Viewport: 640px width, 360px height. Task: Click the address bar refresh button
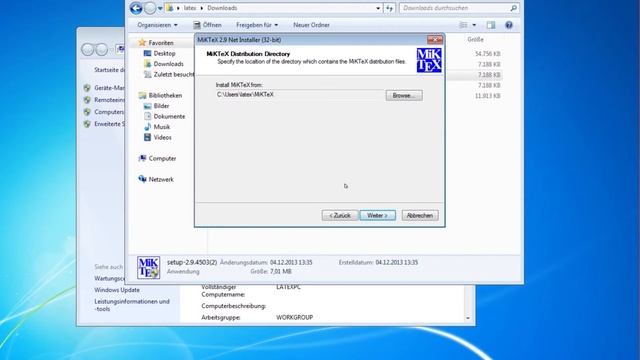pos(389,8)
